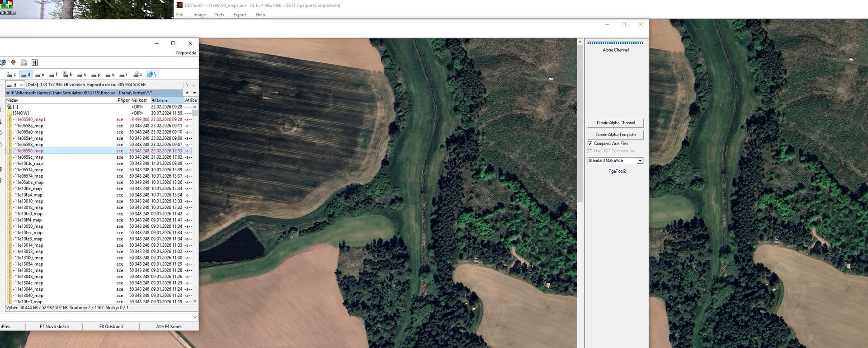Open the Image menu in TGATool2
This screenshot has width=868, height=348.
[199, 15]
